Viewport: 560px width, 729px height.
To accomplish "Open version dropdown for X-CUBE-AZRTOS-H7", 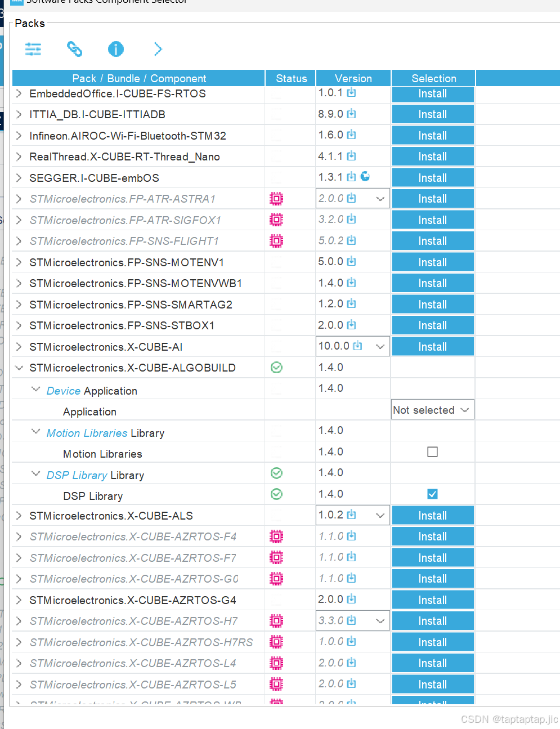I will (380, 621).
